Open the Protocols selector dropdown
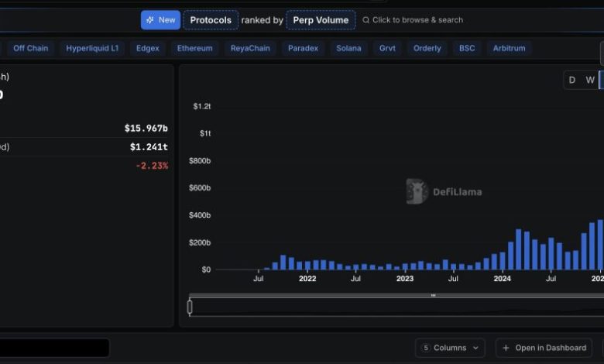Viewport: 604px width, 364px height. [x=211, y=20]
